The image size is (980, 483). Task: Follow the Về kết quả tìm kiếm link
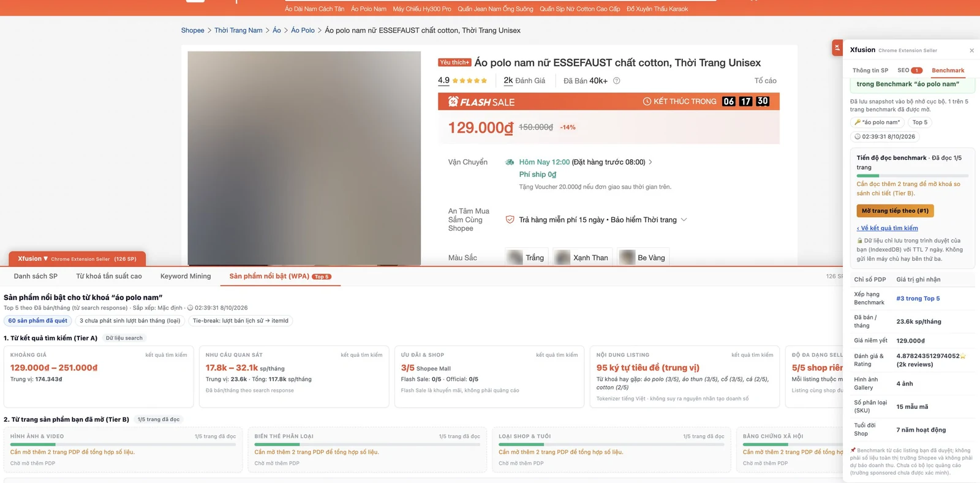pos(887,228)
